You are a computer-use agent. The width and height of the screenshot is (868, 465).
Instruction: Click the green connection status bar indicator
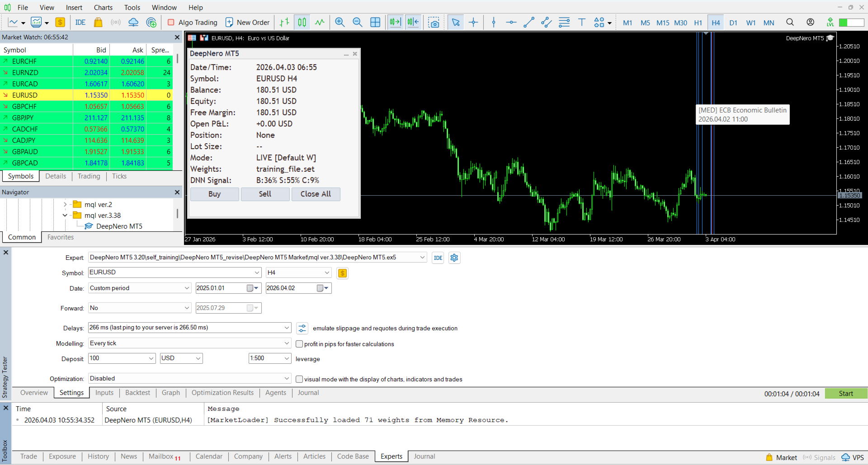(x=851, y=23)
